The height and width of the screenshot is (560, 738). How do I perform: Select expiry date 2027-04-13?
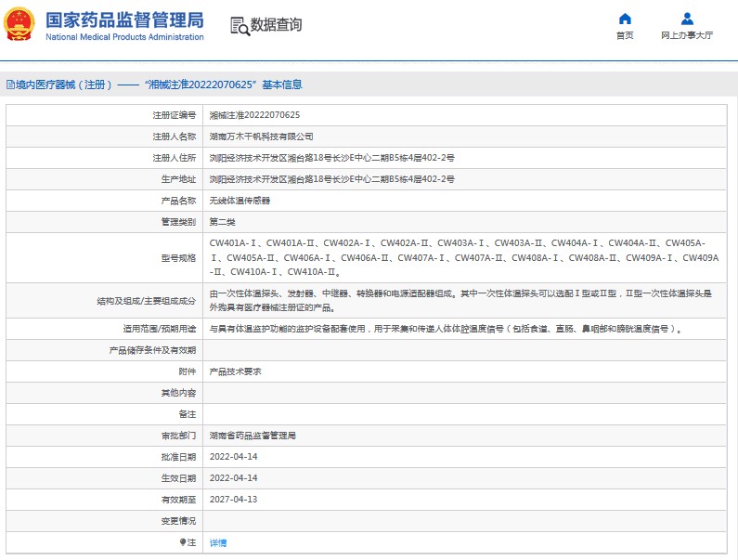[233, 500]
